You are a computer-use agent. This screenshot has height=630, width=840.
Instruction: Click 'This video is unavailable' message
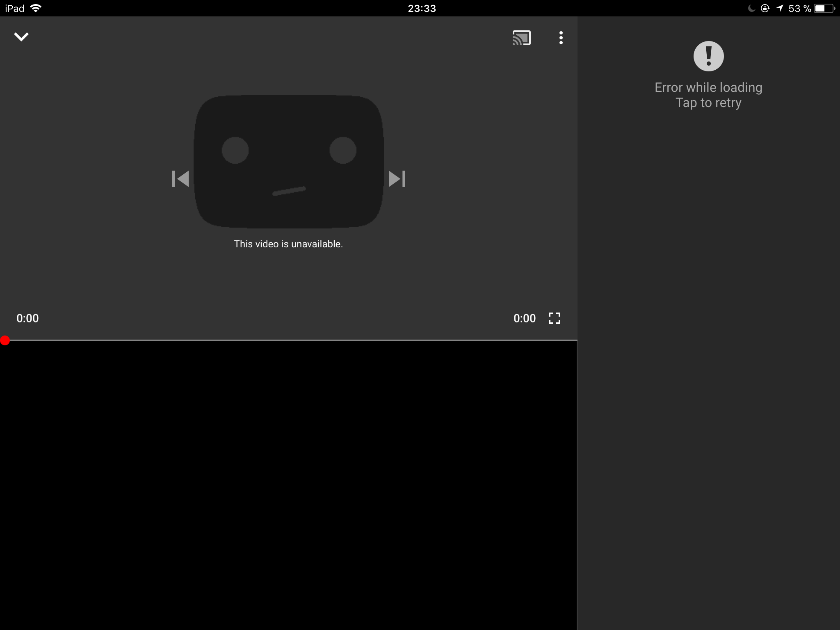[288, 243]
